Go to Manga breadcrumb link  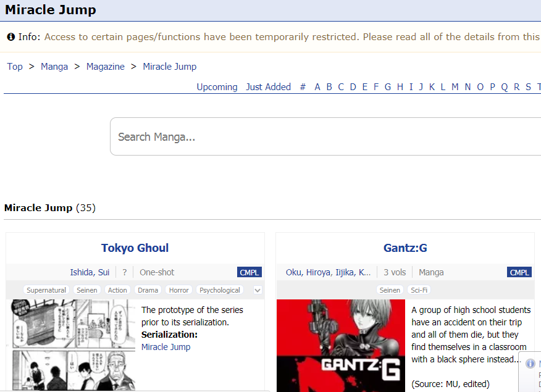pyautogui.click(x=54, y=67)
